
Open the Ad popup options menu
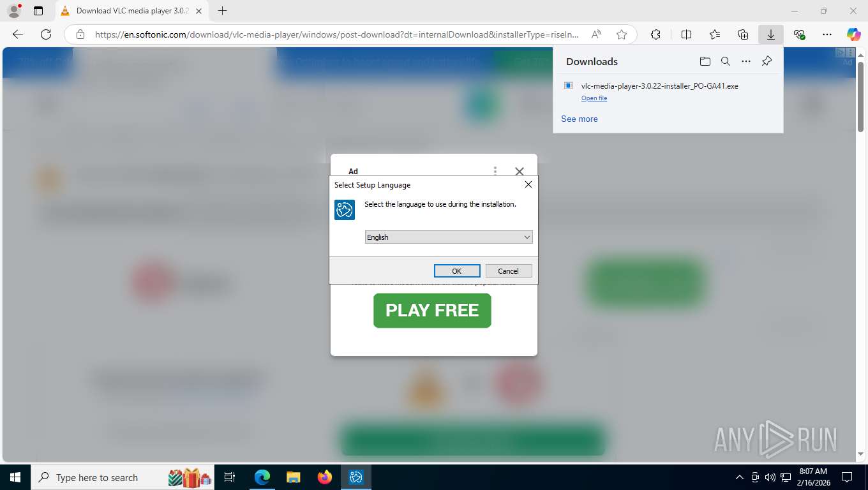tap(495, 171)
